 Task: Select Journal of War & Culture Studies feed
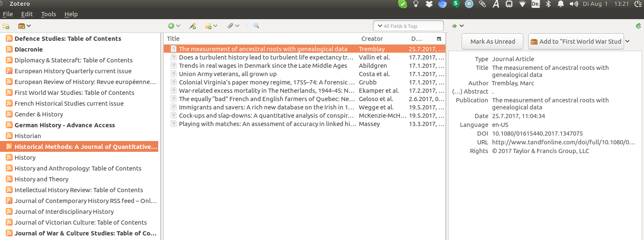(x=79, y=233)
